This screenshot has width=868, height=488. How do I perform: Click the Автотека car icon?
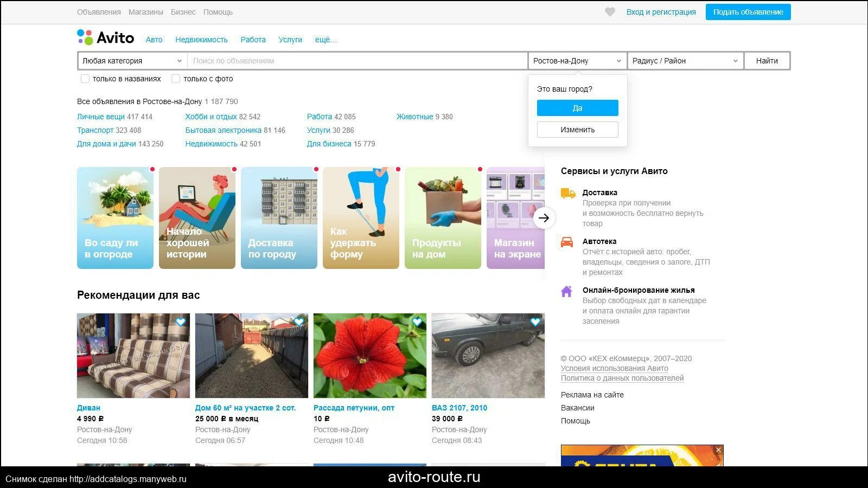click(567, 242)
